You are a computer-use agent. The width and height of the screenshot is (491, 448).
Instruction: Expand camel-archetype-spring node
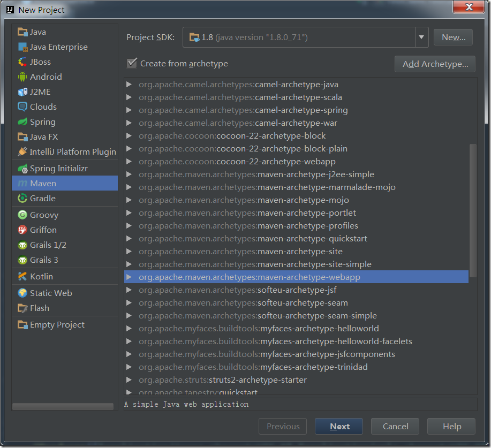tap(129, 110)
